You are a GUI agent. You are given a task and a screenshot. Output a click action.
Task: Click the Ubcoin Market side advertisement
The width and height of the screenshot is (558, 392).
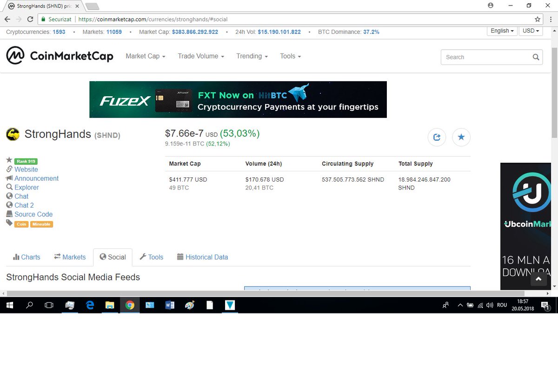(x=525, y=226)
